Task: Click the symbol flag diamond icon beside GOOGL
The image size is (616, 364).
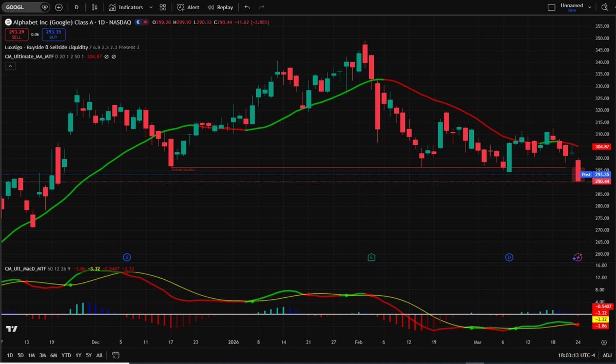Action: pyautogui.click(x=45, y=7)
